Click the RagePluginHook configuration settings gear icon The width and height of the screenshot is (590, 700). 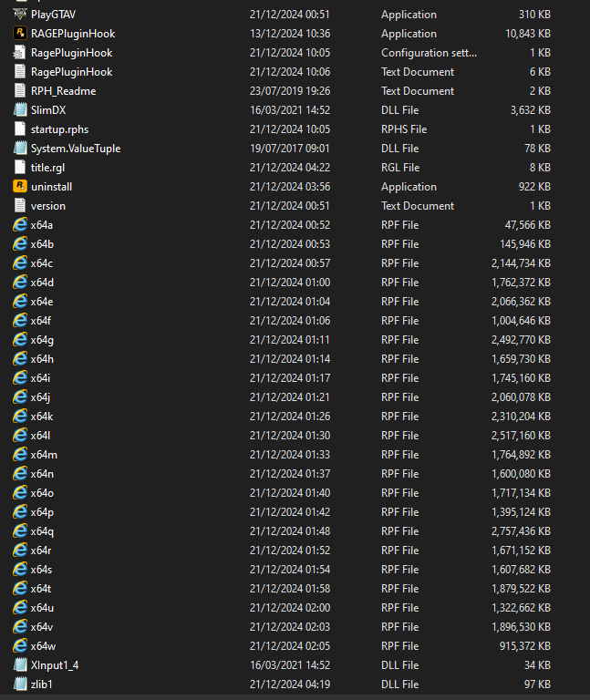(20, 53)
